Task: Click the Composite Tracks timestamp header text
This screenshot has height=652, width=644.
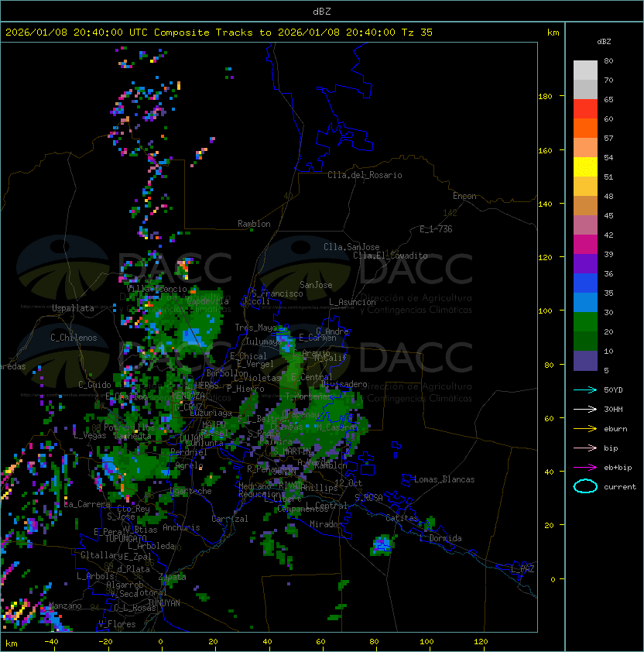Action: [x=219, y=33]
